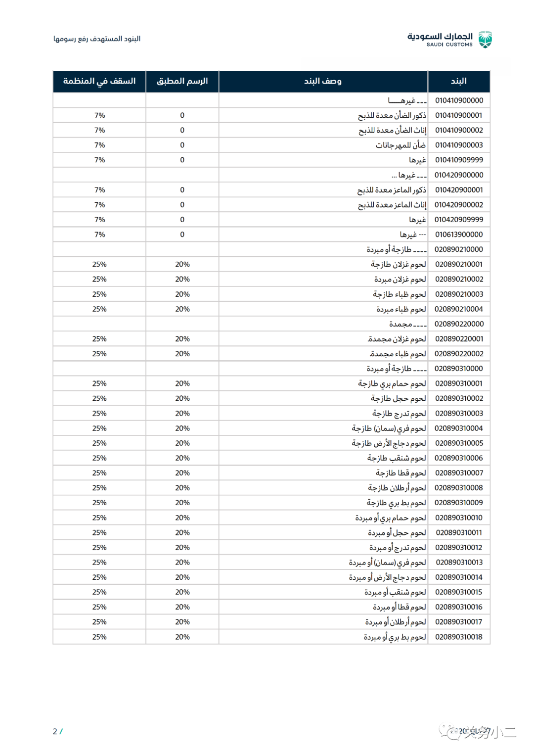Click the 'SAUDI CUSTOMS' header text
Image resolution: width=534 pixels, height=756 pixels.
[449, 45]
